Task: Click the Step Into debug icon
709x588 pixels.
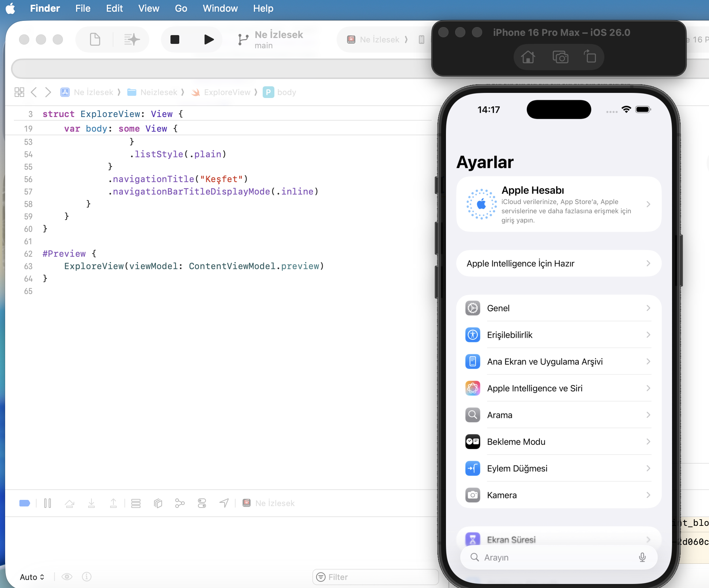Action: point(91,503)
